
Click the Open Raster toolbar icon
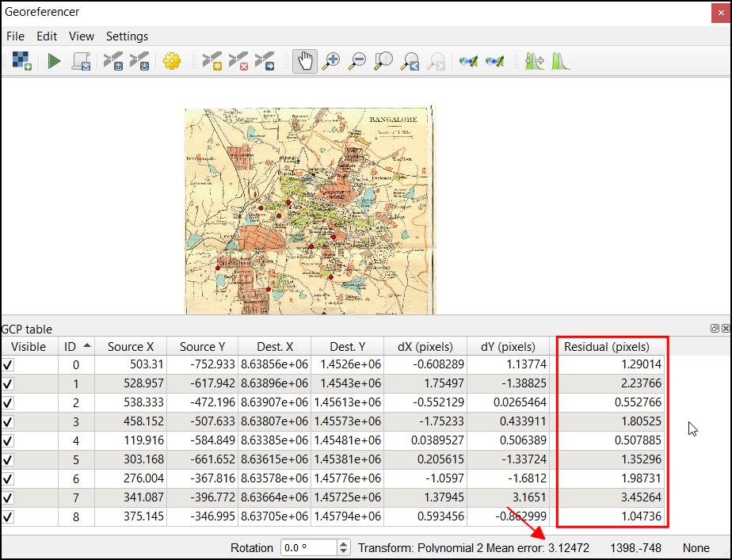[x=21, y=61]
